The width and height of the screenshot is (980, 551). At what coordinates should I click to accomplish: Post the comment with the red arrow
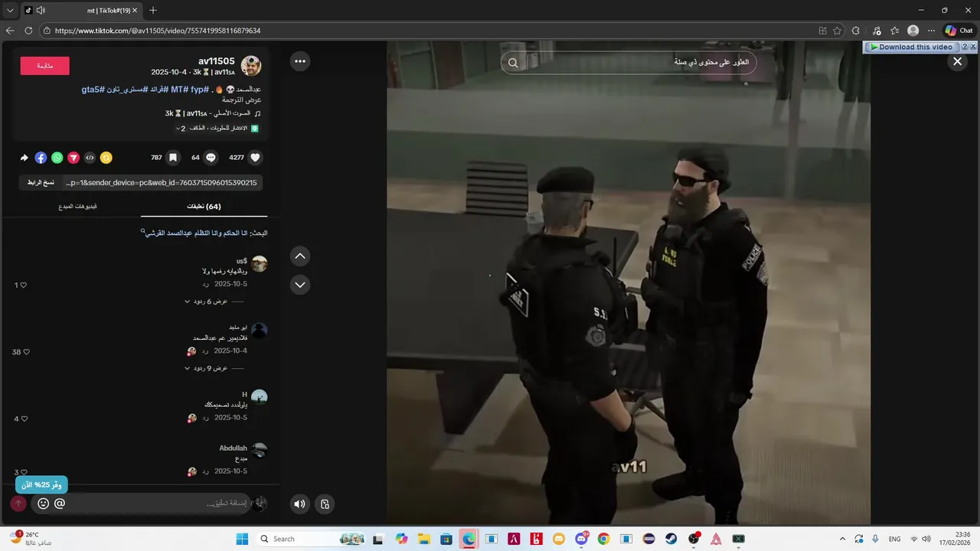tap(18, 504)
